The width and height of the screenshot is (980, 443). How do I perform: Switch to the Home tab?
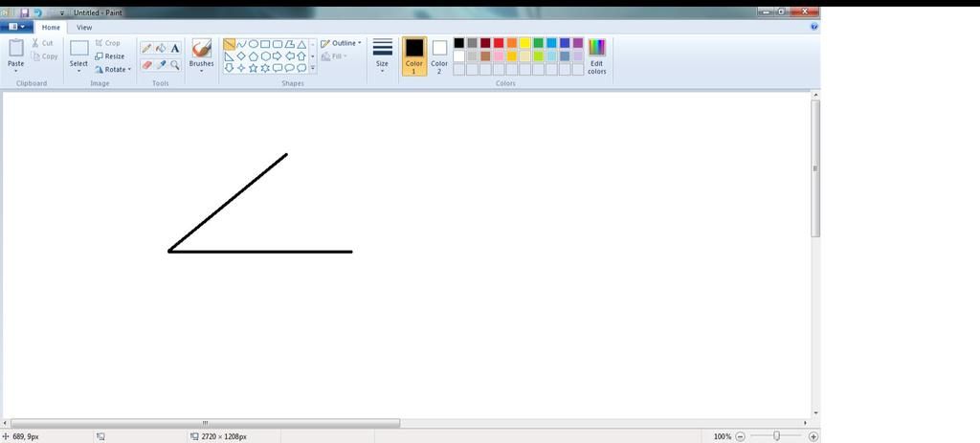click(52, 28)
